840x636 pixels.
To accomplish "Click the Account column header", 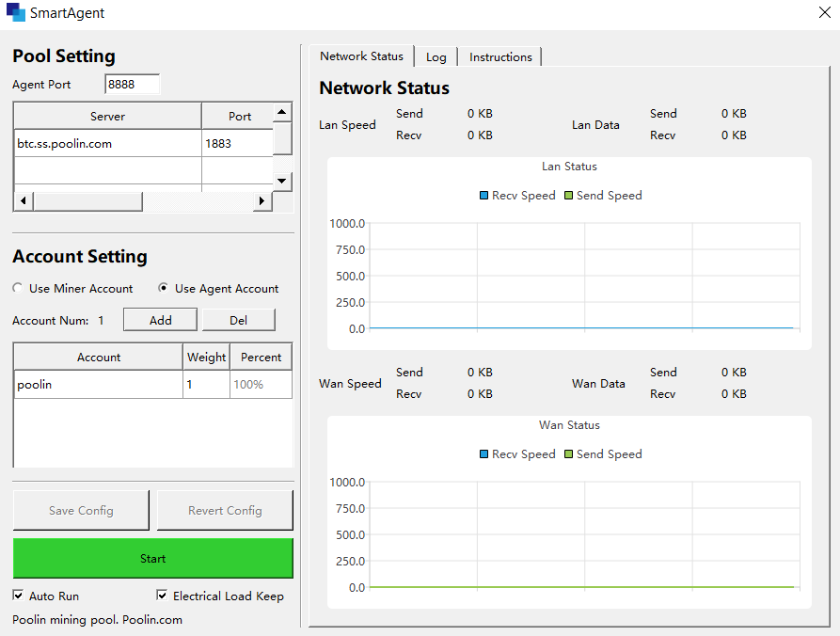I will tap(99, 357).
